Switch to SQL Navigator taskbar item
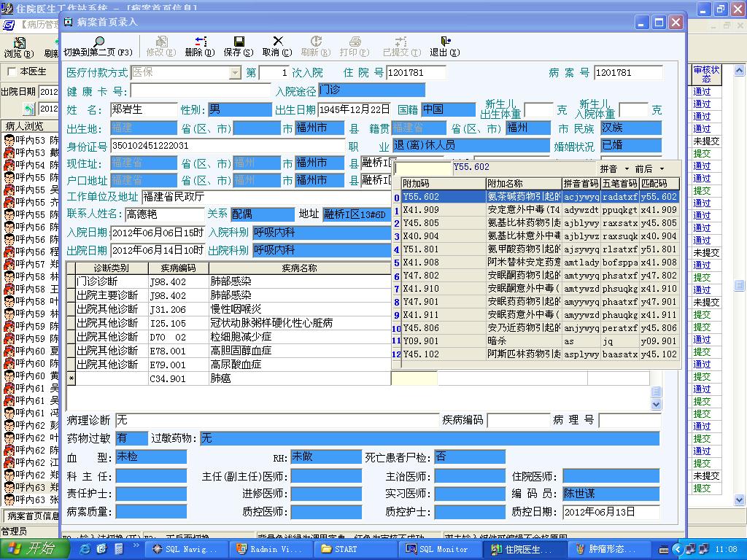This screenshot has width=747, height=560. 185,549
